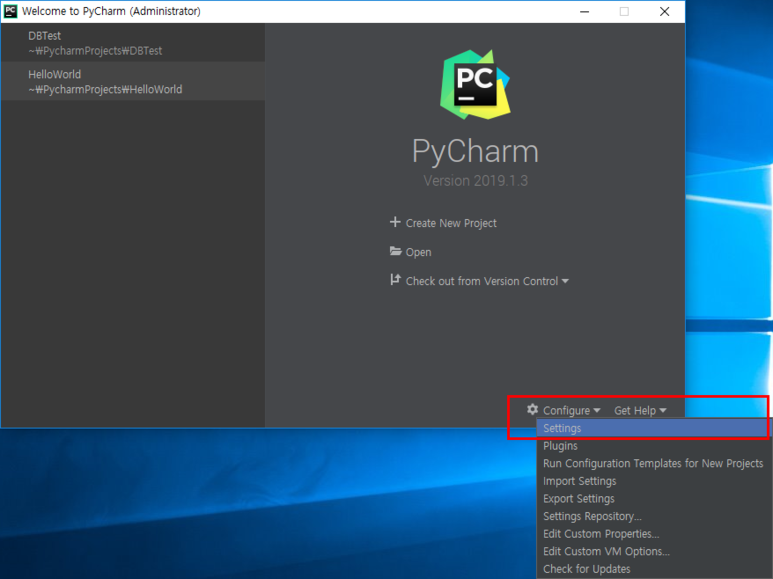Click the PyCharm title bar app icon
This screenshot has height=579, width=773.
tap(10, 11)
